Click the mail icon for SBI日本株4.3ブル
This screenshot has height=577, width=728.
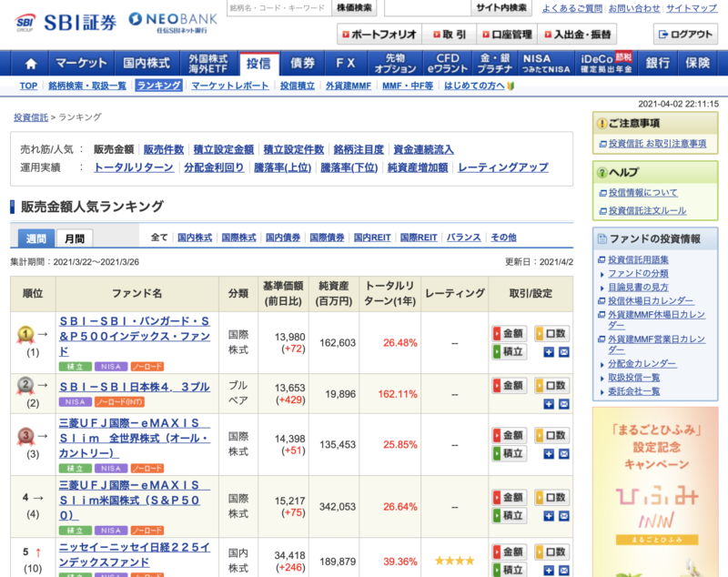click(x=563, y=404)
